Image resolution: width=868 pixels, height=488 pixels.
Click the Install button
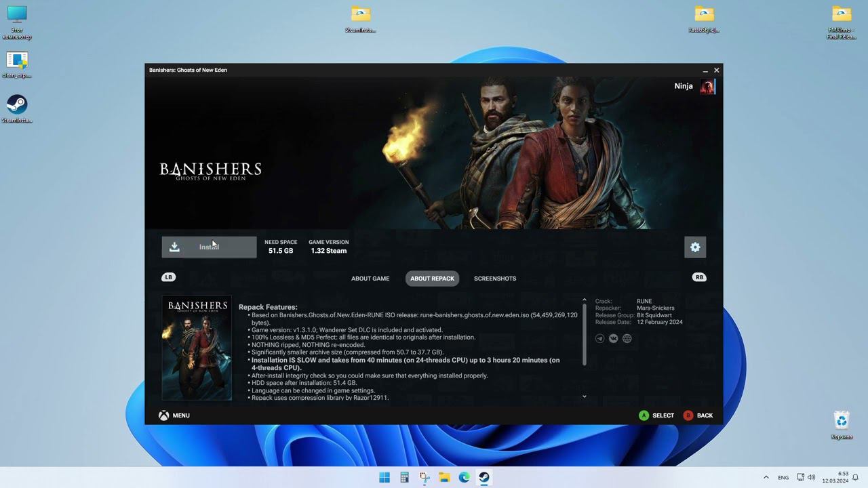coord(209,247)
